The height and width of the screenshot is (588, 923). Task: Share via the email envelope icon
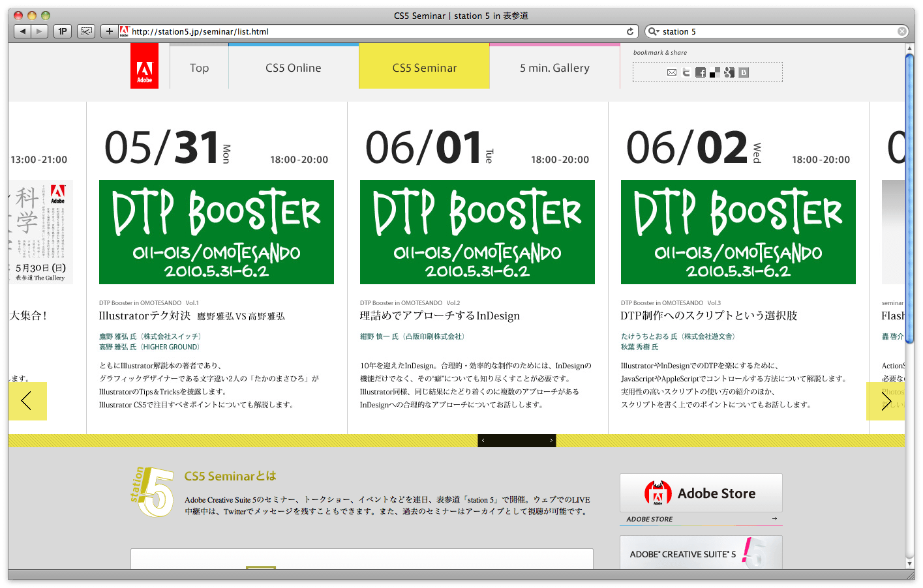(x=672, y=72)
